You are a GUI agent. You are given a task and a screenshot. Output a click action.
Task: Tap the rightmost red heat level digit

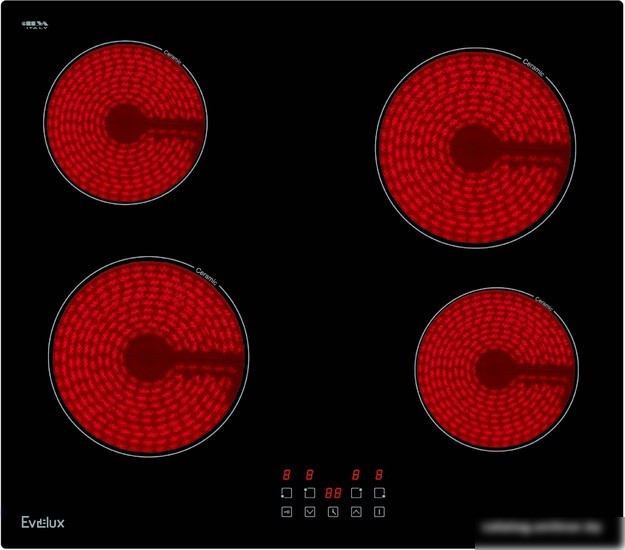tap(379, 475)
